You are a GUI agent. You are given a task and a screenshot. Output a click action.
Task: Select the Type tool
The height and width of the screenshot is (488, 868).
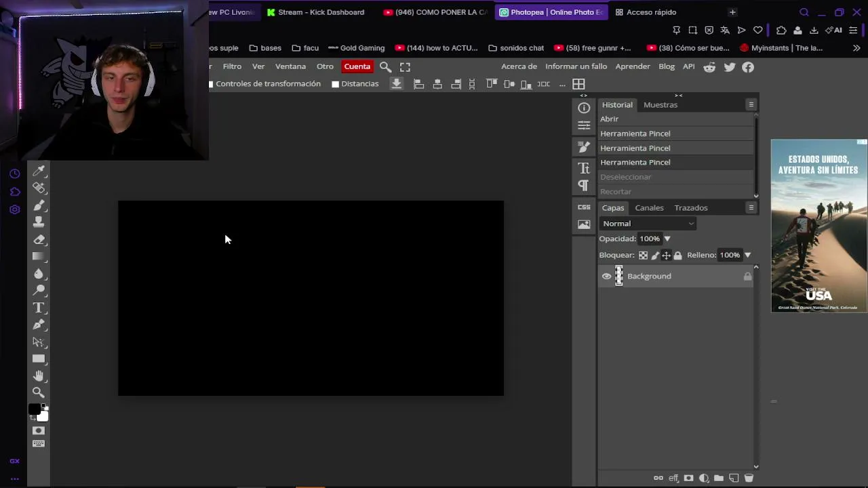(x=39, y=308)
